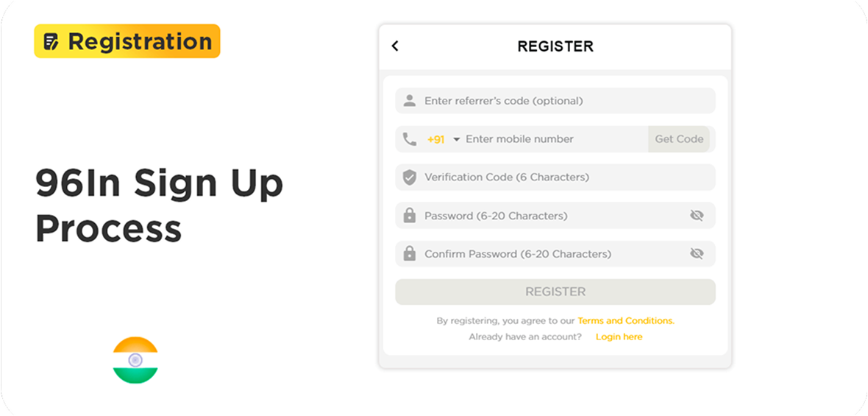Viewport: 868px width, 416px height.
Task: Click the grey REGISTER button
Action: click(x=555, y=292)
